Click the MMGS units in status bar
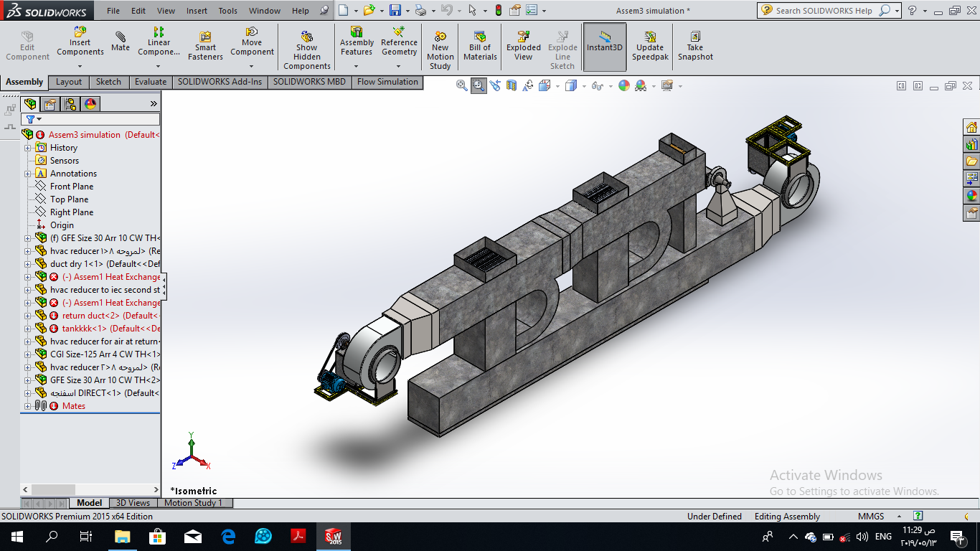This screenshot has height=551, width=980. coord(871,517)
